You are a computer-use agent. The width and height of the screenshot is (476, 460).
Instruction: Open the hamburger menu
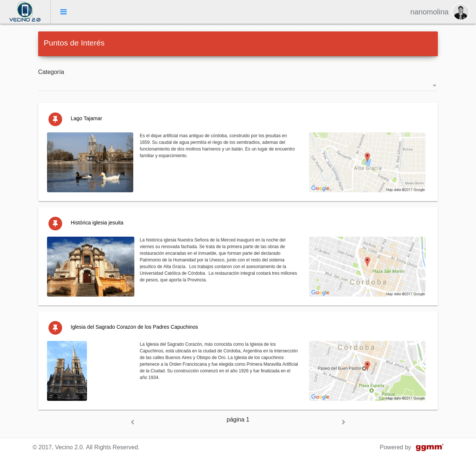63,12
